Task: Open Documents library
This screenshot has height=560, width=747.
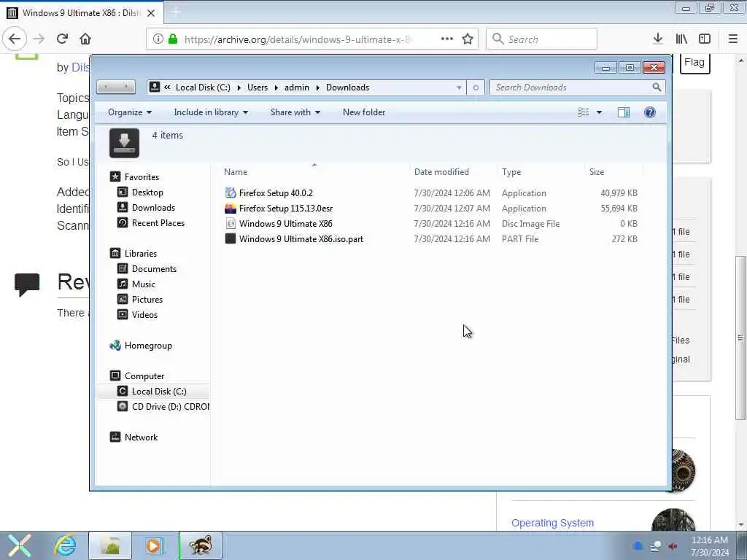Action: pyautogui.click(x=154, y=268)
